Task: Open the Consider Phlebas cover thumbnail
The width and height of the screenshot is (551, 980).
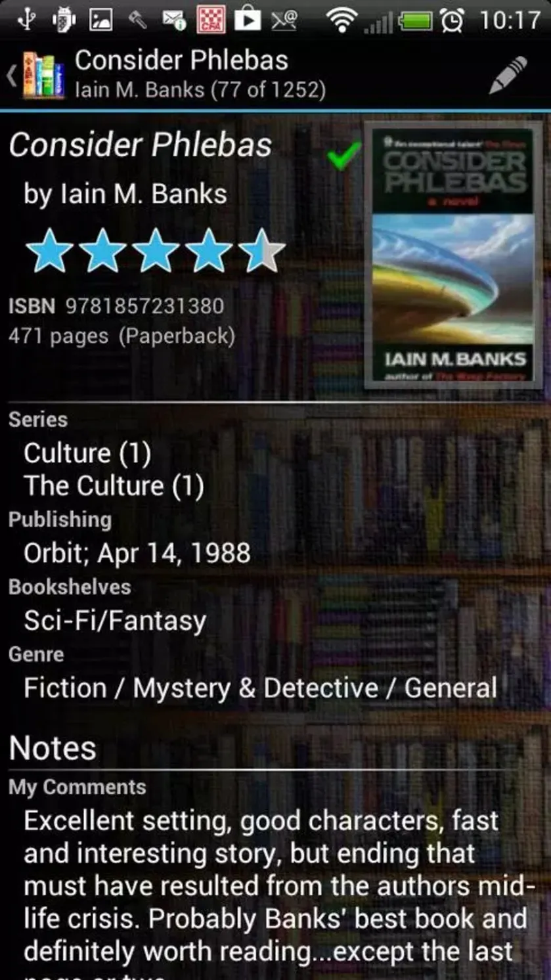Action: coord(453,255)
